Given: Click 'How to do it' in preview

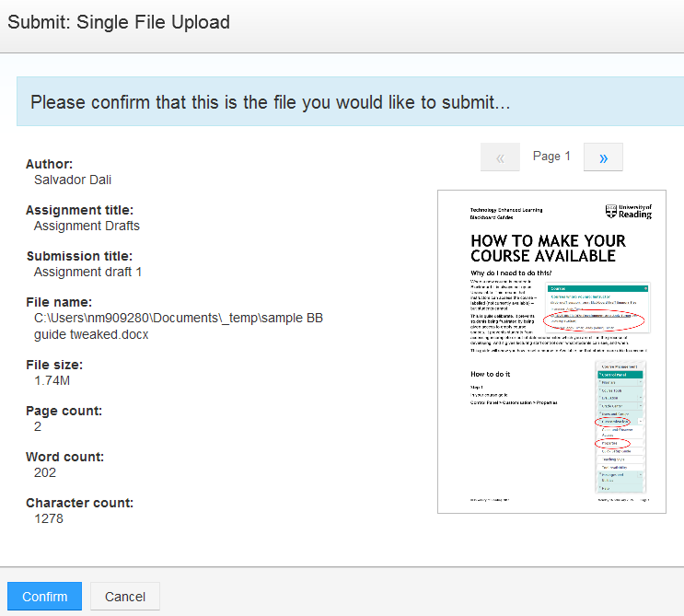Looking at the screenshot, I should (490, 374).
